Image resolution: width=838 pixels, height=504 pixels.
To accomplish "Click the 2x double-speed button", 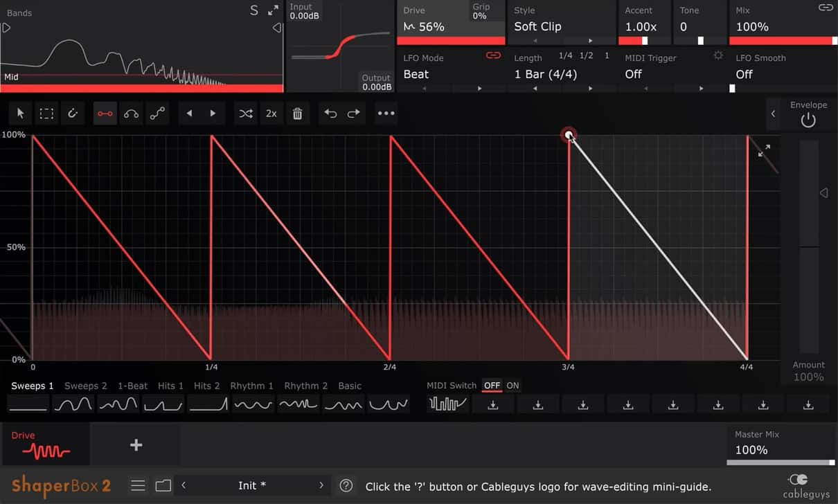I will [x=271, y=114].
